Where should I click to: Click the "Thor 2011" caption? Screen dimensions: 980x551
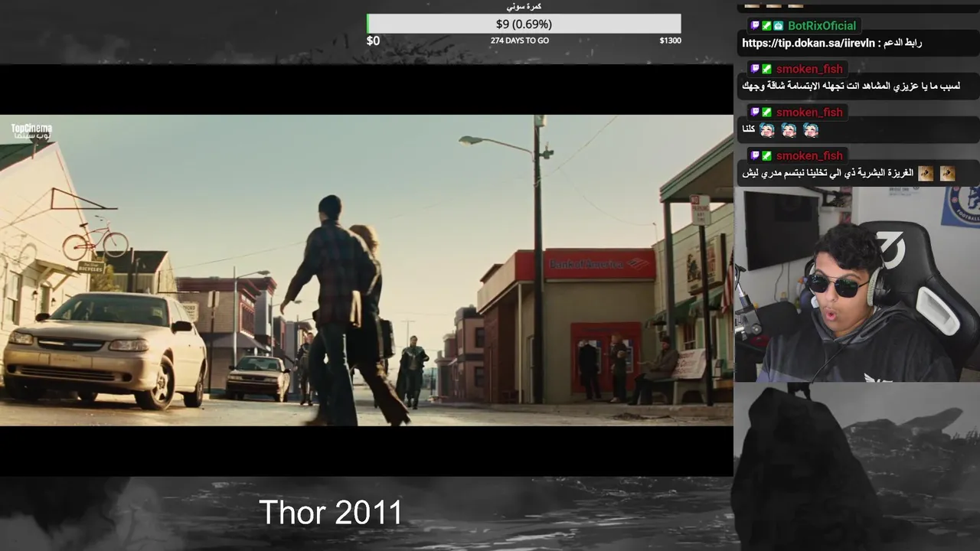331,513
